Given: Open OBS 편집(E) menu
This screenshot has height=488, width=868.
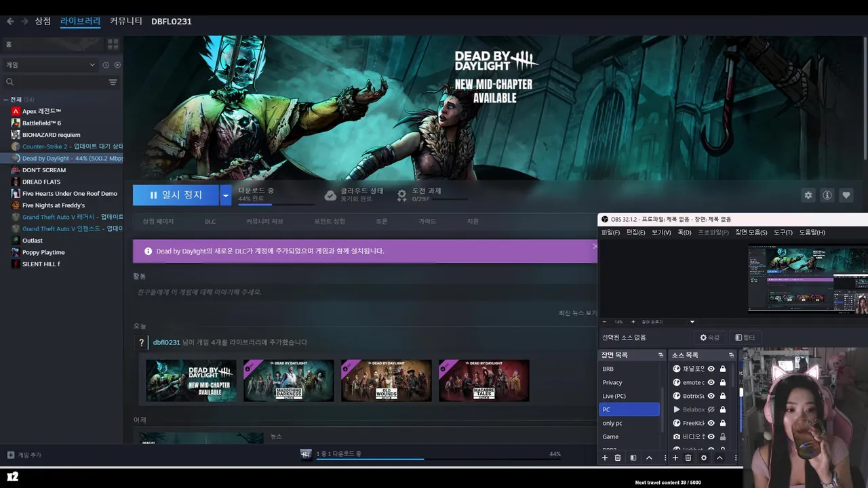Looking at the screenshot, I should [635, 232].
